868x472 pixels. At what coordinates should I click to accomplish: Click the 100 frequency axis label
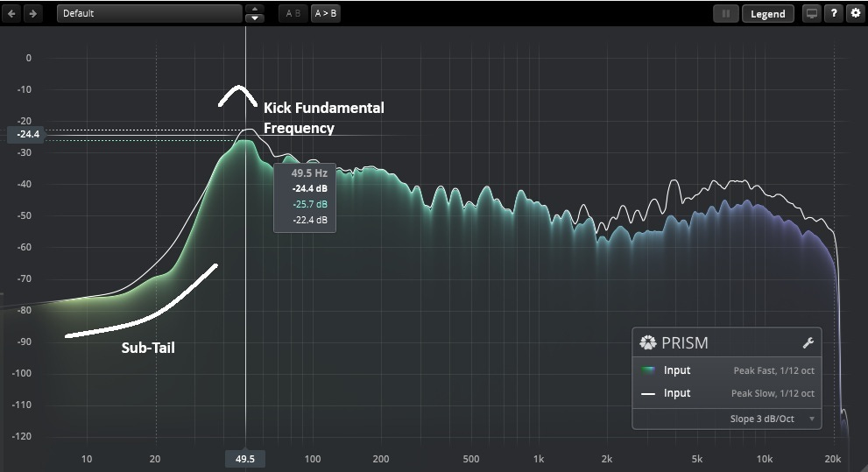click(x=313, y=459)
